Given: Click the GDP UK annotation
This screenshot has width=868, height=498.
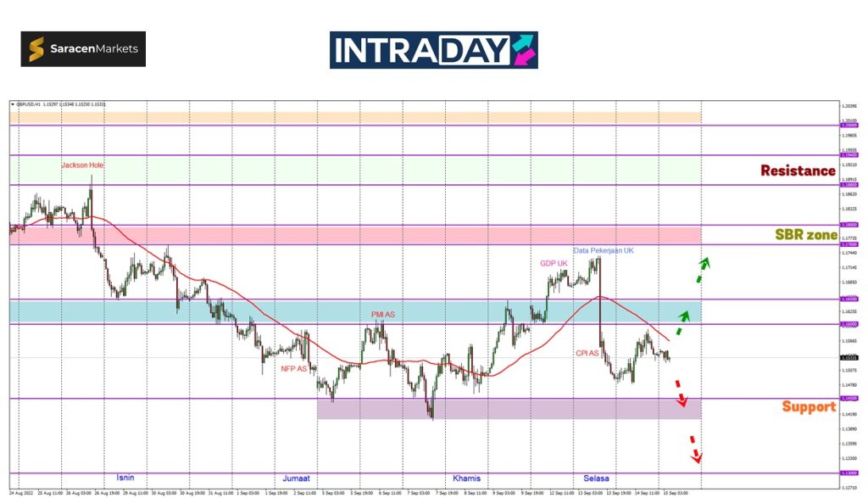Looking at the screenshot, I should [x=554, y=263].
